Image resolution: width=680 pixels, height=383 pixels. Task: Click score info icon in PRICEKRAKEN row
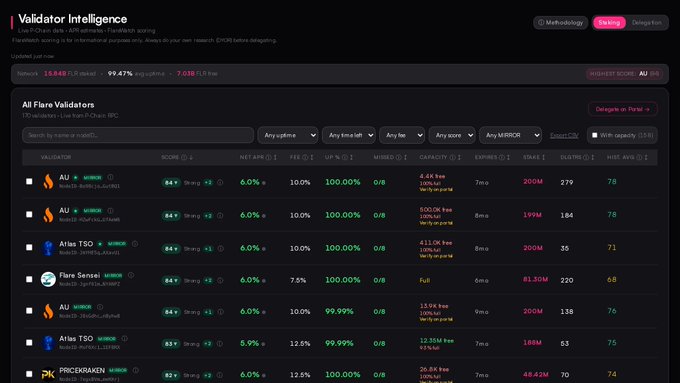click(220, 375)
